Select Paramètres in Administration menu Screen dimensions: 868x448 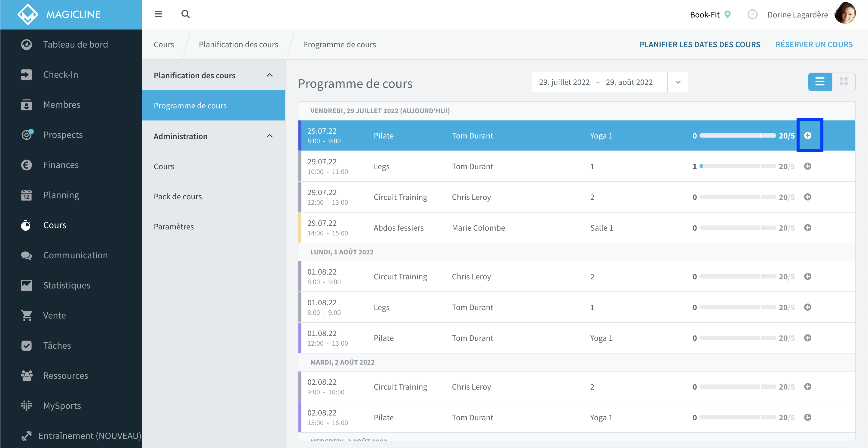(174, 226)
